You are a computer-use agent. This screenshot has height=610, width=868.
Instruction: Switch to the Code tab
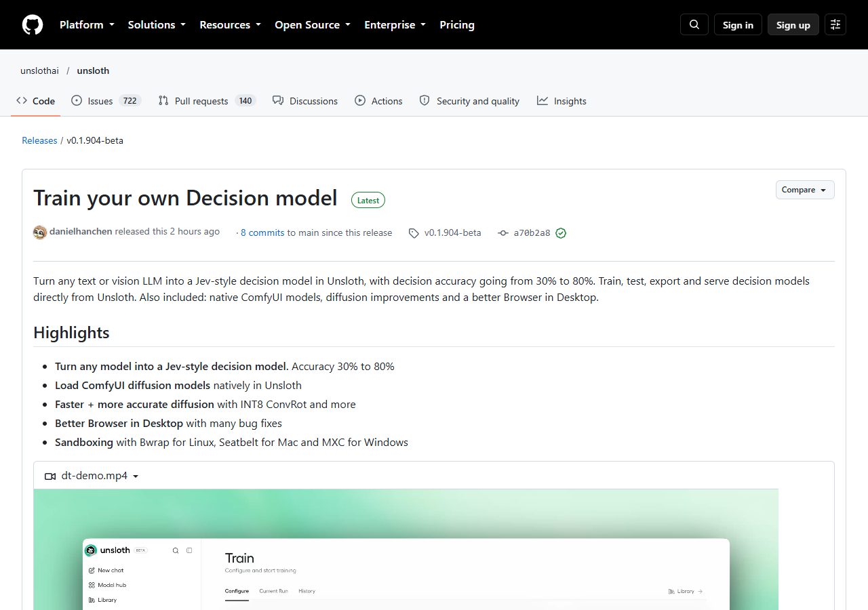[x=36, y=101]
